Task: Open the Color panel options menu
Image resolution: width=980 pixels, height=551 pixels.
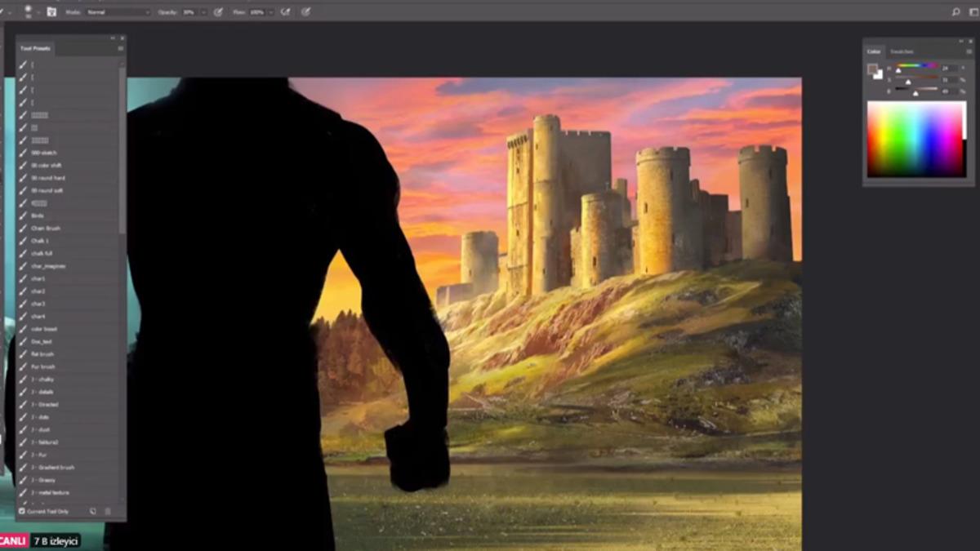Action: tap(968, 51)
